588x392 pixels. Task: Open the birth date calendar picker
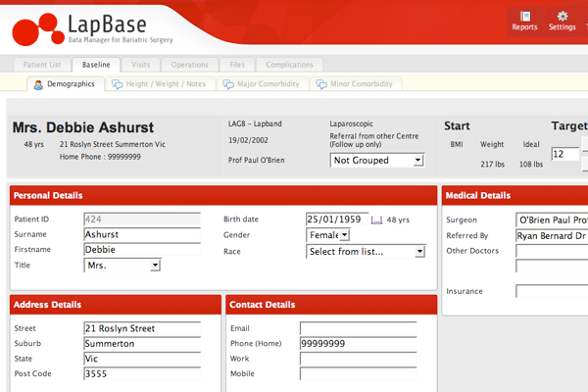point(375,220)
